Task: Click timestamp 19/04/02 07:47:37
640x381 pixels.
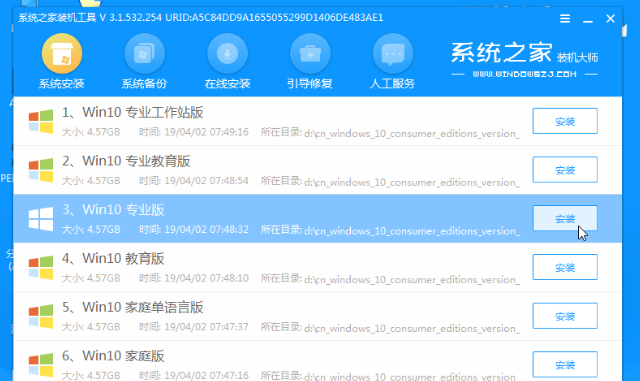Action: tap(207, 327)
